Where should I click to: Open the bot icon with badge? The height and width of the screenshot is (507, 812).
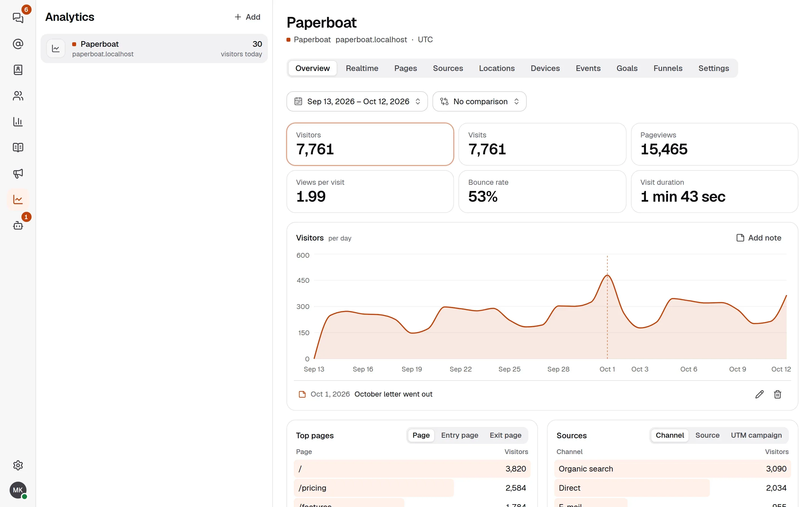point(18,225)
